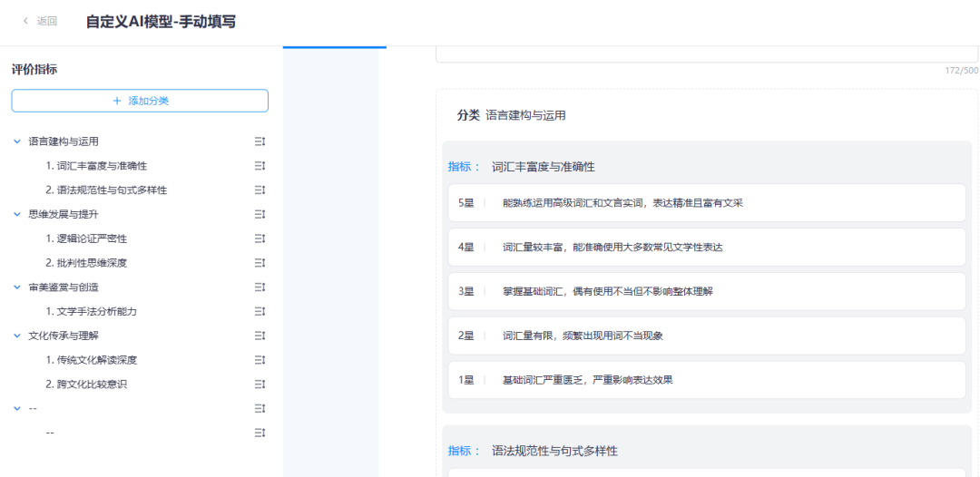980x477 pixels.
Task: Click the 语言建构与运用 tree label
Action: click(64, 141)
